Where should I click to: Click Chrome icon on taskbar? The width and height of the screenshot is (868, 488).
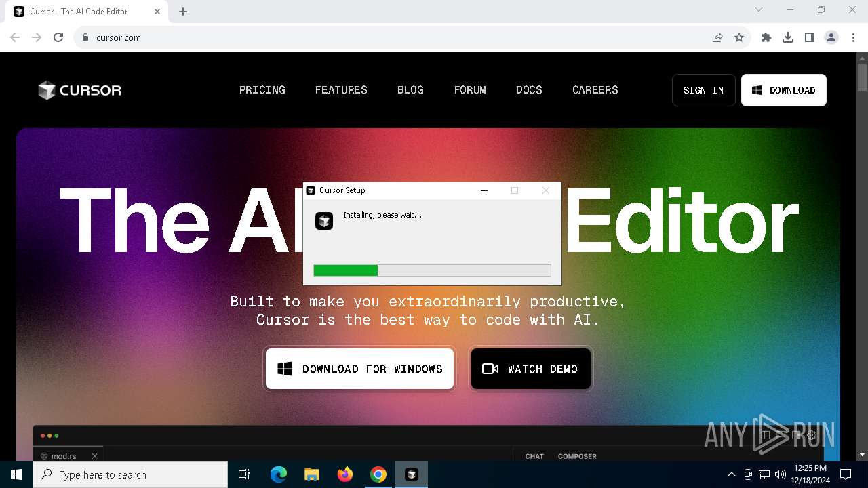tap(378, 474)
